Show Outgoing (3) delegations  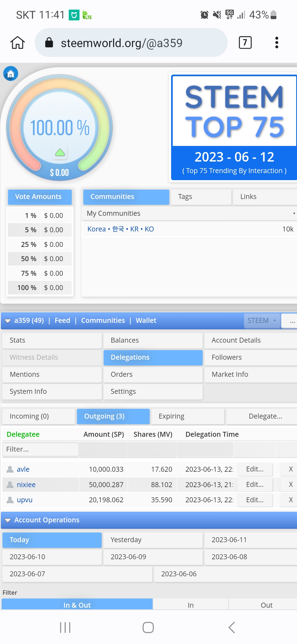pos(113,416)
